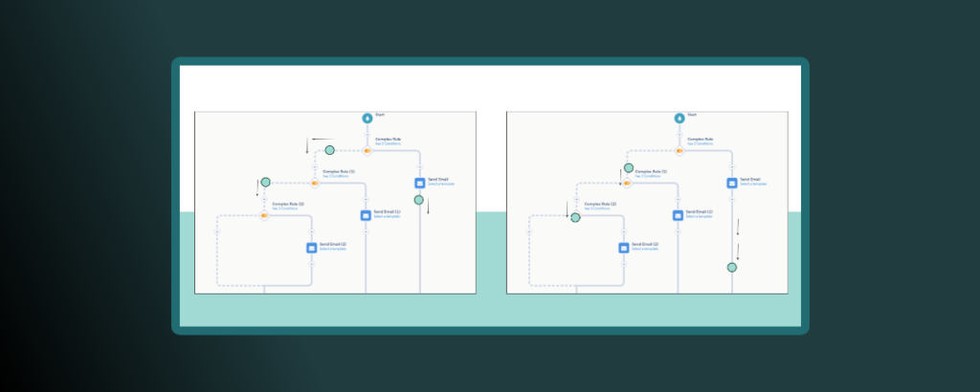Select Complex Rule (1) diamond in right diagram
This screenshot has width=980, height=392.
(x=627, y=183)
